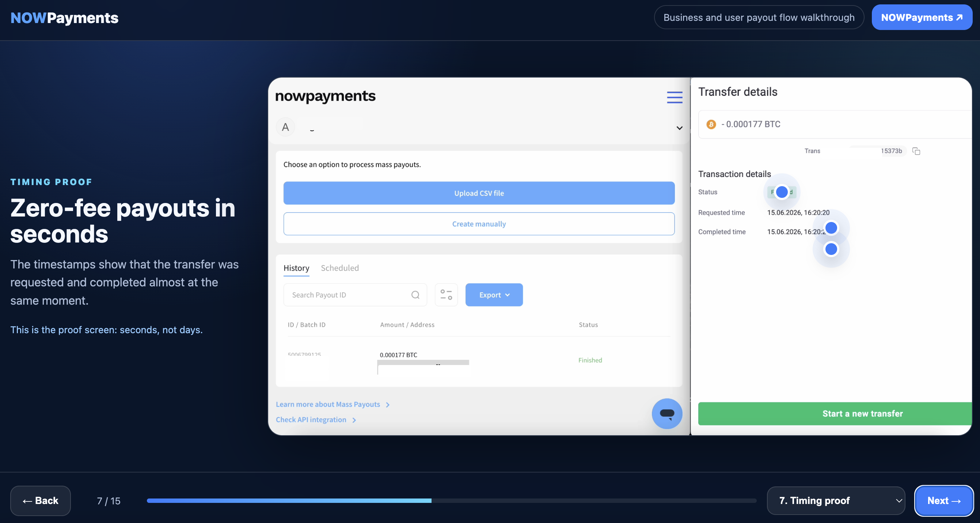Click the nowpayments dashboard logo
Viewport: 980px width, 523px height.
click(x=325, y=97)
